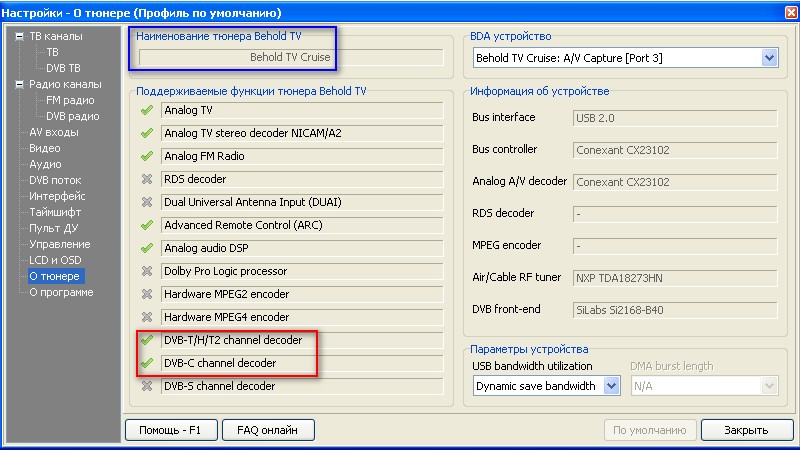Image resolution: width=800 pixels, height=450 pixels.
Task: Click the NXP TDA18273HN tuner field
Action: coord(675,278)
